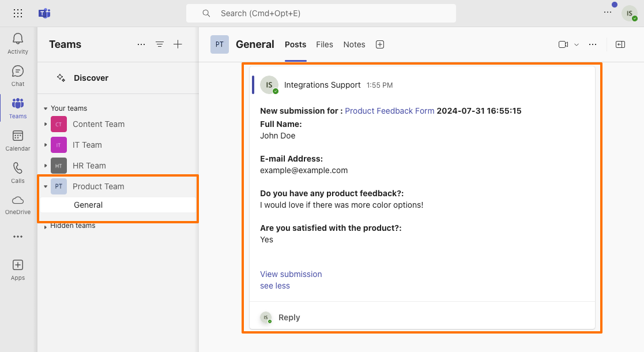Viewport: 644px width, 352px height.
Task: Select HR Team in the list
Action: [89, 166]
